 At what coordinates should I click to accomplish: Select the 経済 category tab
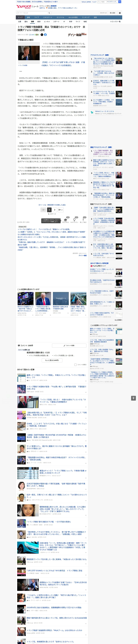[x=39, y=21]
